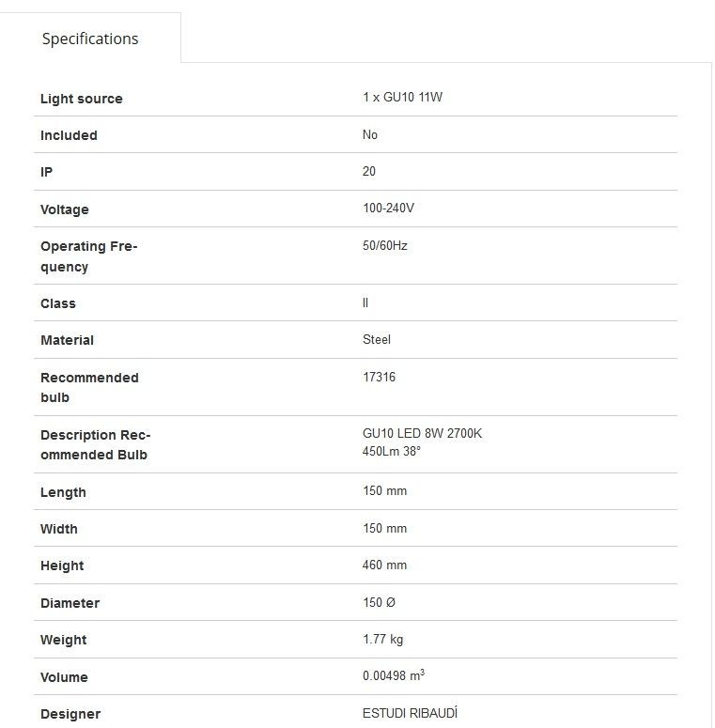The width and height of the screenshot is (715, 728).
Task: Select the Width row label
Action: click(x=59, y=529)
